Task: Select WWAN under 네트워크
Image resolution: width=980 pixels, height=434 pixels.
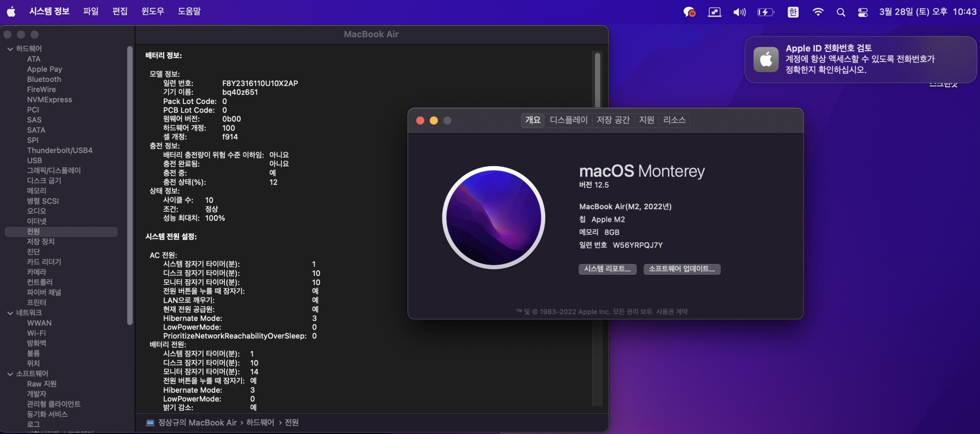Action: click(39, 323)
